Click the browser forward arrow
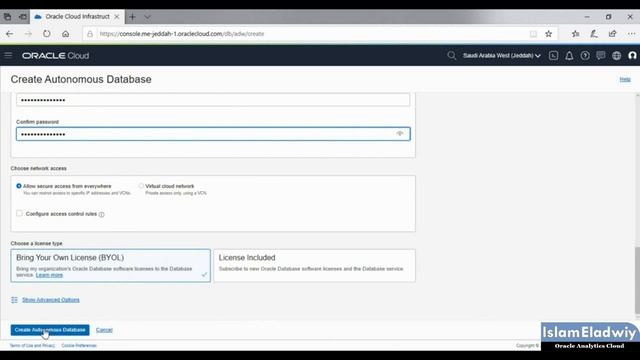 coord(28,34)
